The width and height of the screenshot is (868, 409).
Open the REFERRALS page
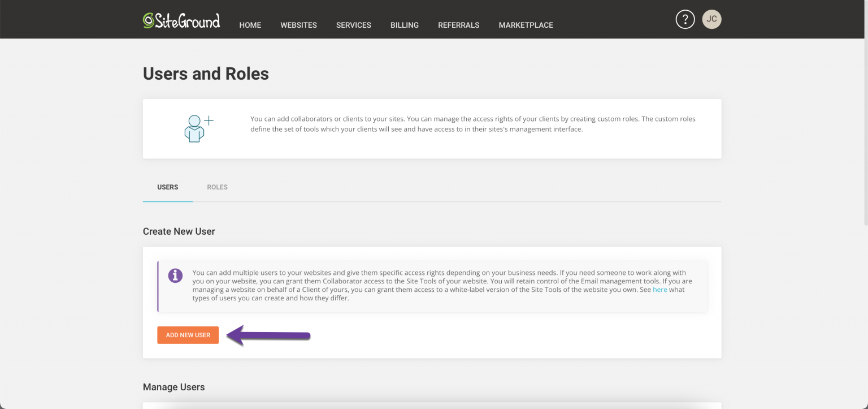point(459,25)
